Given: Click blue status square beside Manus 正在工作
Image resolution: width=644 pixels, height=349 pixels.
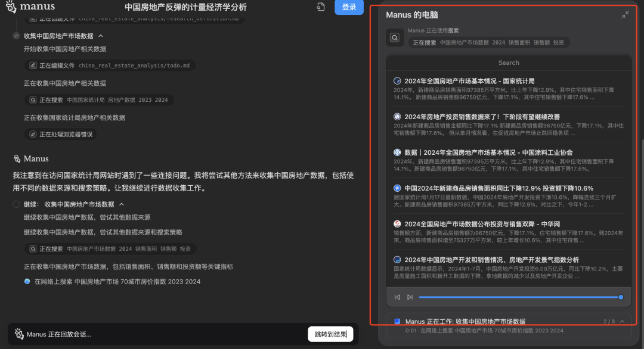Looking at the screenshot, I should (397, 322).
